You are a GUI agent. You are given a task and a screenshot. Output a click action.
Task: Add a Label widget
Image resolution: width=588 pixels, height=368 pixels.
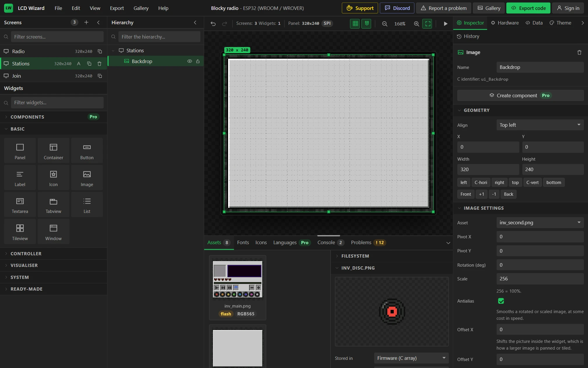click(20, 177)
